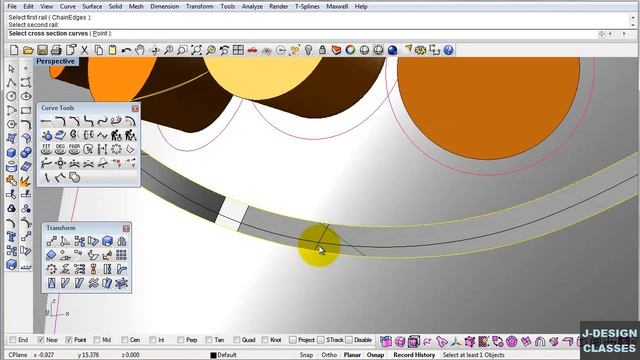This screenshot has height=360, width=640.
Task: Click the light bulb hide objects icon
Action: (x=309, y=50)
